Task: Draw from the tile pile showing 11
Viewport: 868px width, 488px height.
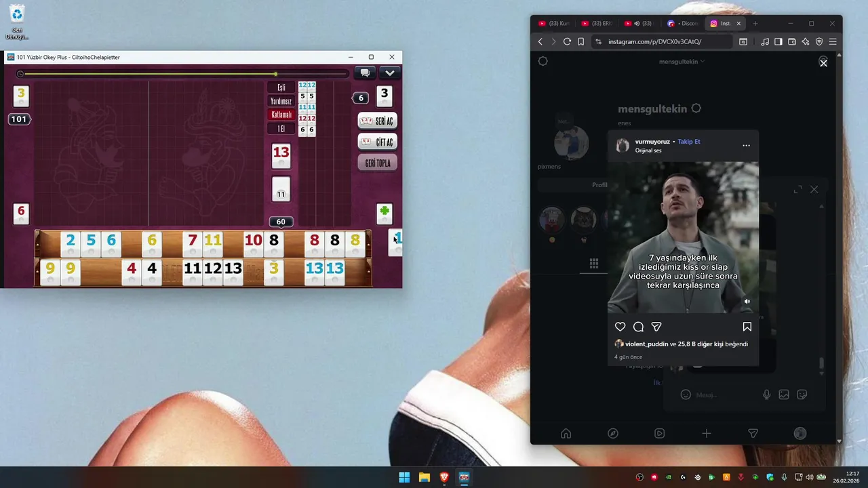Action: [x=281, y=189]
